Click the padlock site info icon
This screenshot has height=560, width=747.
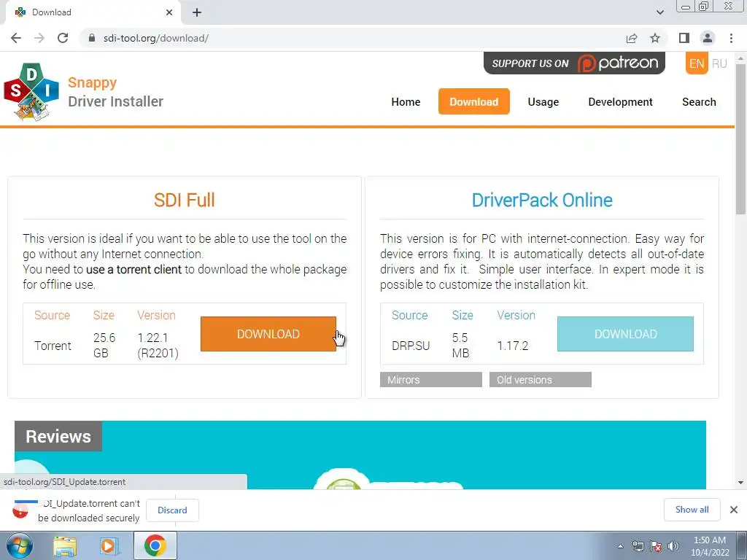tap(93, 38)
